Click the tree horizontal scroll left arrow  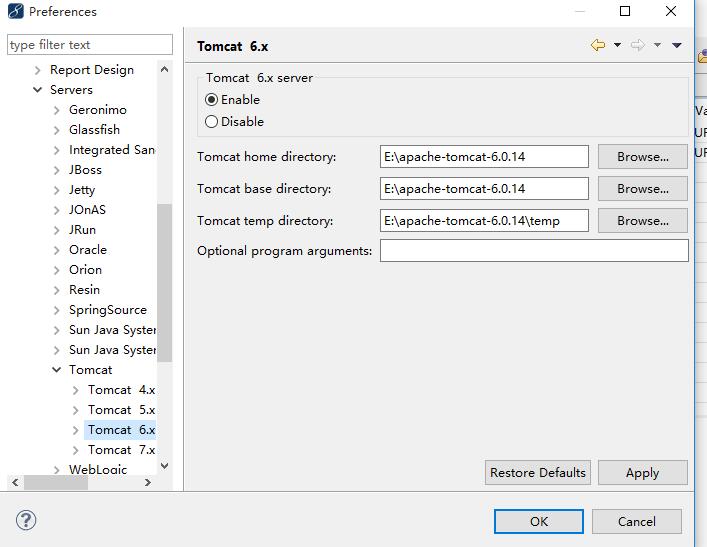[x=15, y=482]
